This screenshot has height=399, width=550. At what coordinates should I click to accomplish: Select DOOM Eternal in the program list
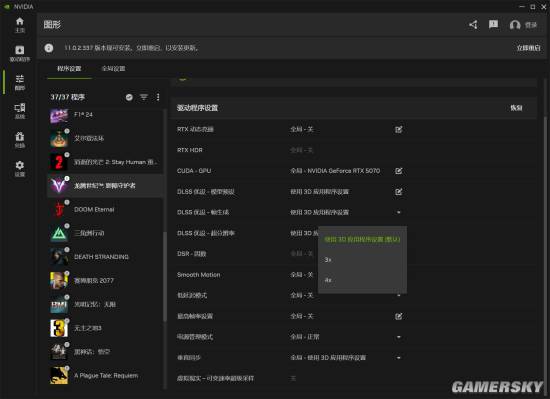tap(105, 209)
